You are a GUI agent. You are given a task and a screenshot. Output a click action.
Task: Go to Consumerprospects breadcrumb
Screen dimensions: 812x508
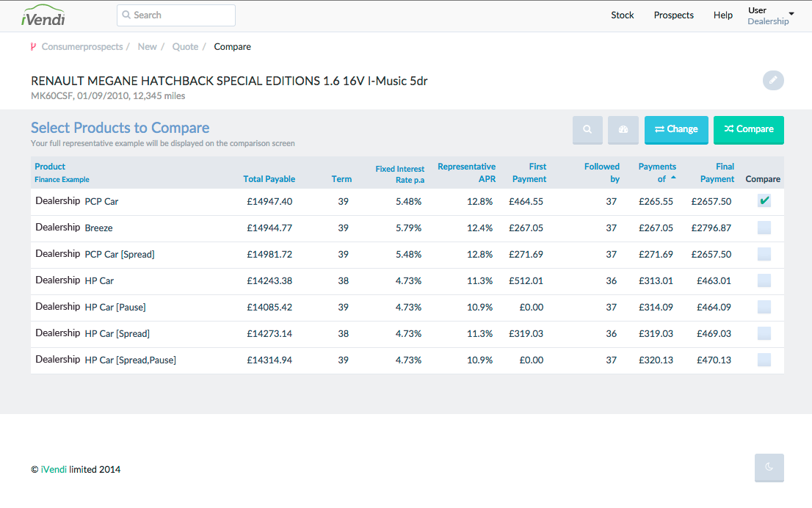(x=81, y=46)
